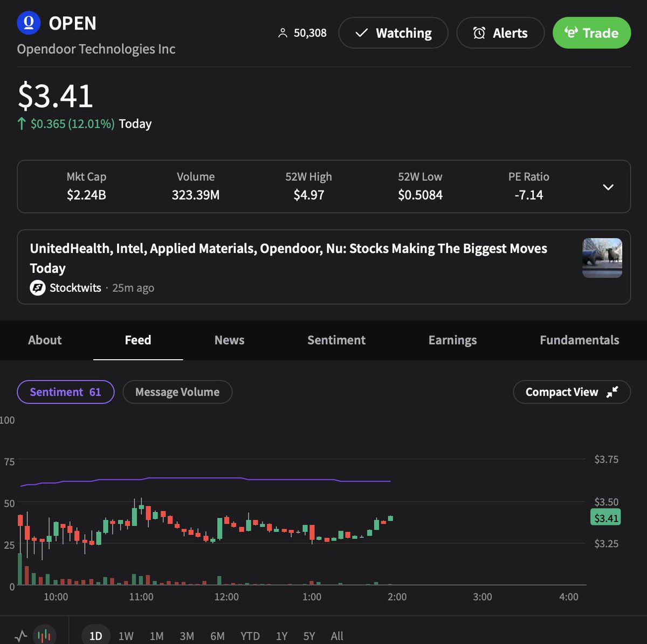Click the watchers person icon beside 50,308

pos(283,33)
